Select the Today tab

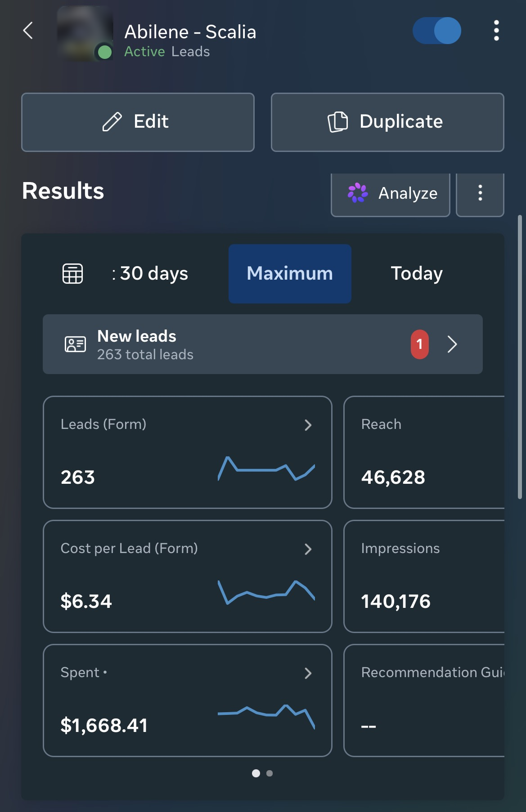click(417, 273)
